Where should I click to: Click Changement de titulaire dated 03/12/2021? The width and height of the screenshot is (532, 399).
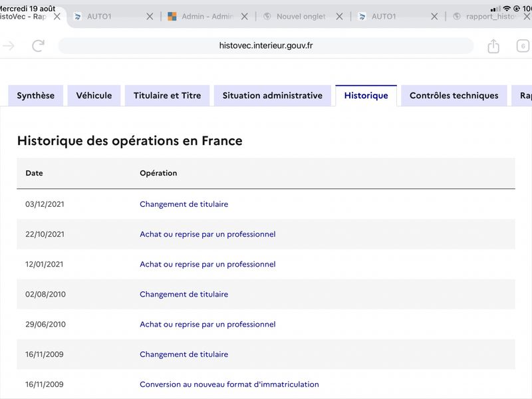pos(184,204)
